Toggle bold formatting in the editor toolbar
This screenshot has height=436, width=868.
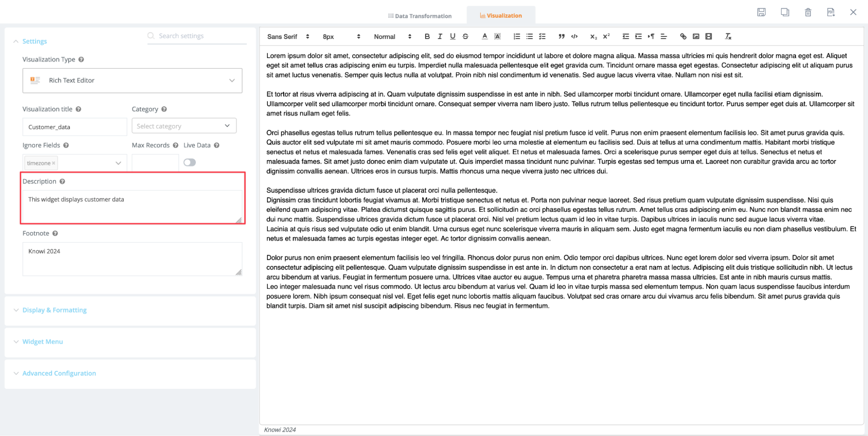click(x=427, y=36)
